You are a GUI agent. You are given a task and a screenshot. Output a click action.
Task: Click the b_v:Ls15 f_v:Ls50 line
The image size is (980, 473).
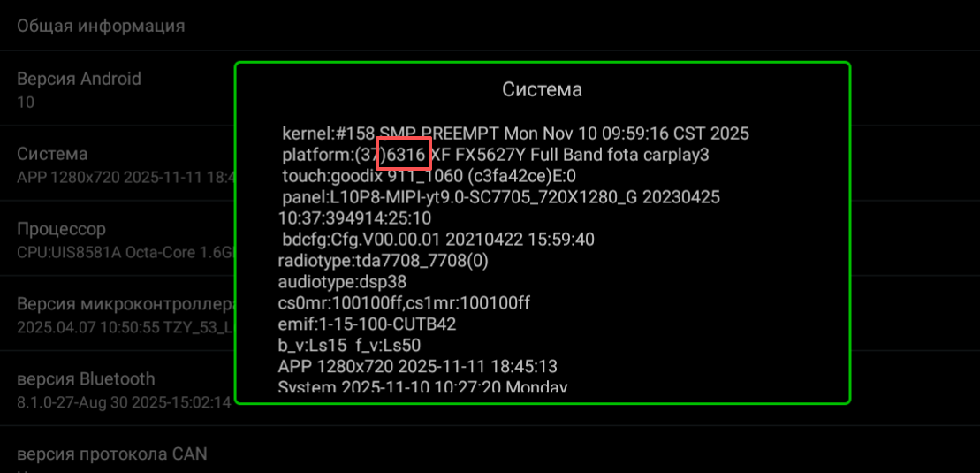(x=349, y=346)
